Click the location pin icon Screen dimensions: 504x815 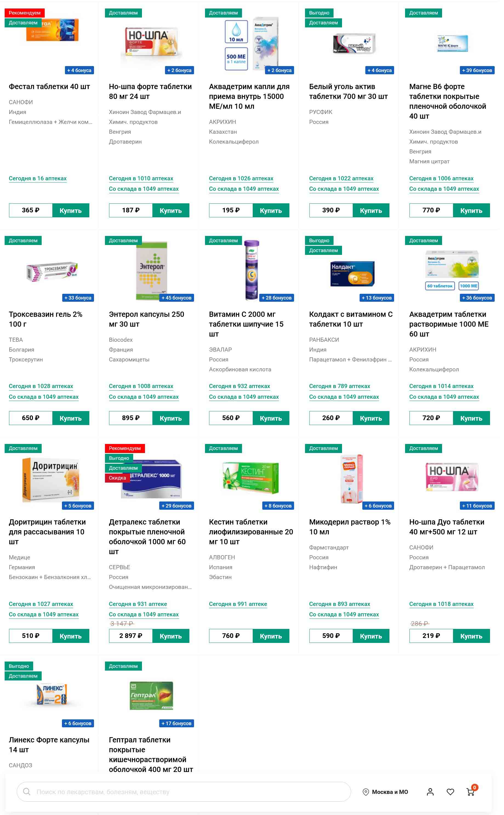point(366,792)
